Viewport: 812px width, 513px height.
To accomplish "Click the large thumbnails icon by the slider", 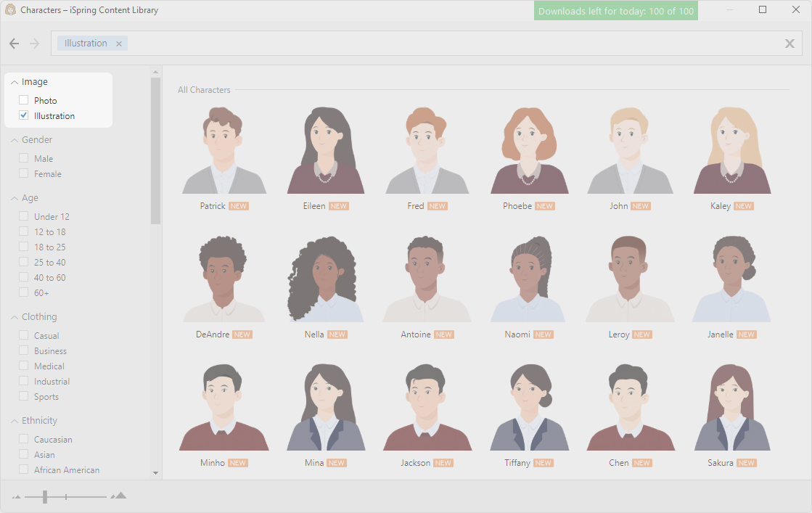I will coord(118,496).
